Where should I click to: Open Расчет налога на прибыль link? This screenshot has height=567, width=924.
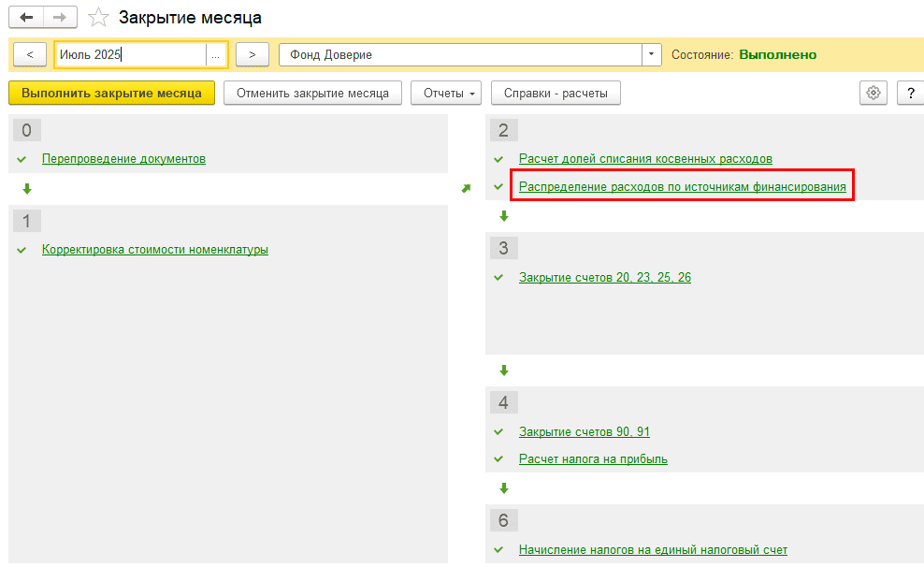click(x=593, y=459)
